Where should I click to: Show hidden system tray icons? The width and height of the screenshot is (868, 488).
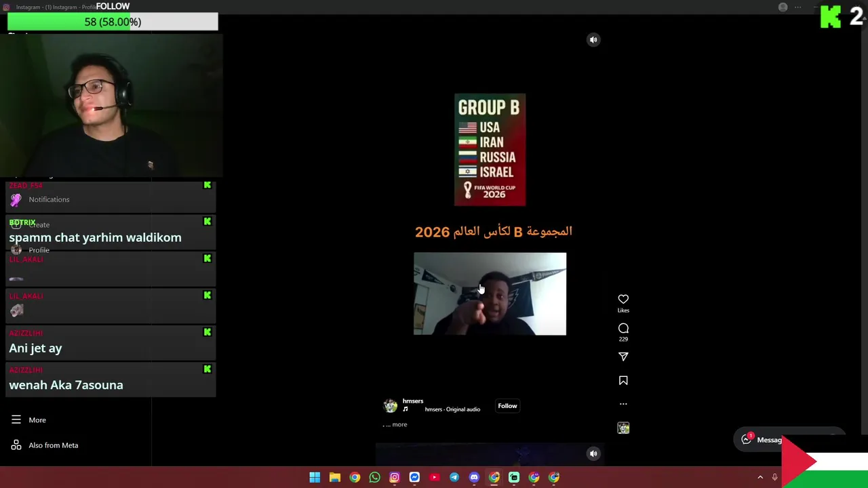click(x=760, y=477)
